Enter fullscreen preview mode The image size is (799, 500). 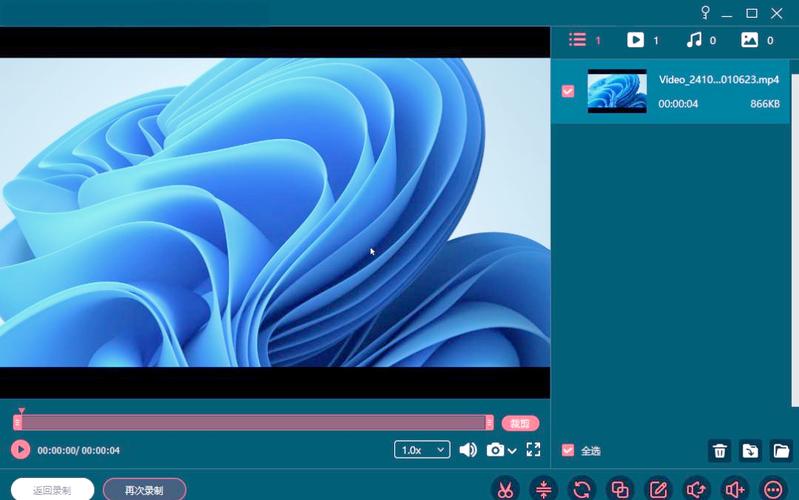coord(533,449)
